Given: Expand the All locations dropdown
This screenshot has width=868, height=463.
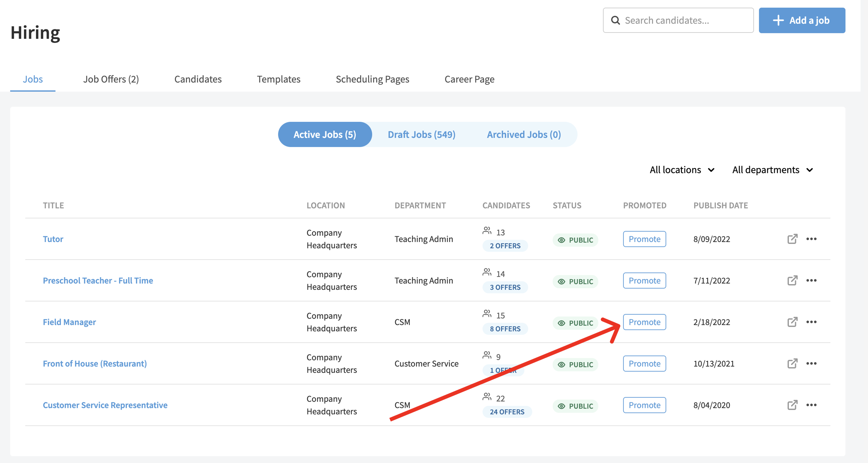Looking at the screenshot, I should (682, 170).
